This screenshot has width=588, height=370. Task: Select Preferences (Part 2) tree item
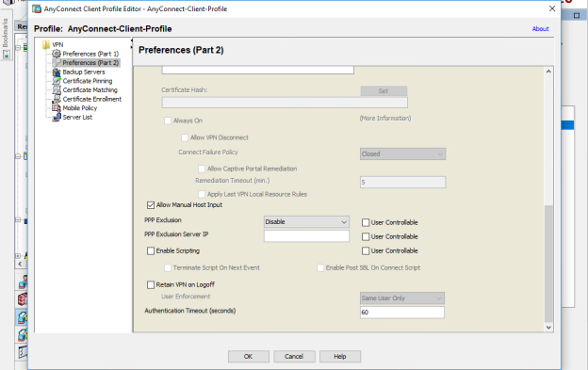90,62
